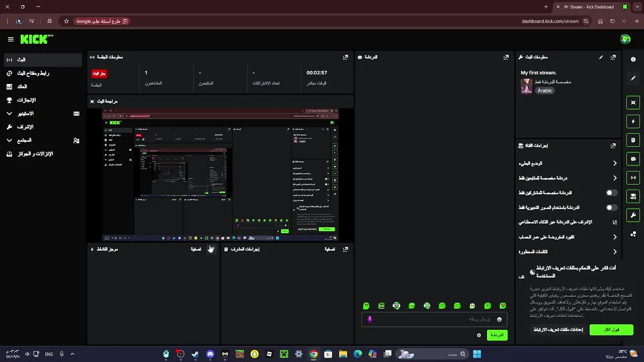
Task: Open the Moderation sidebar item
Action: click(x=42, y=127)
